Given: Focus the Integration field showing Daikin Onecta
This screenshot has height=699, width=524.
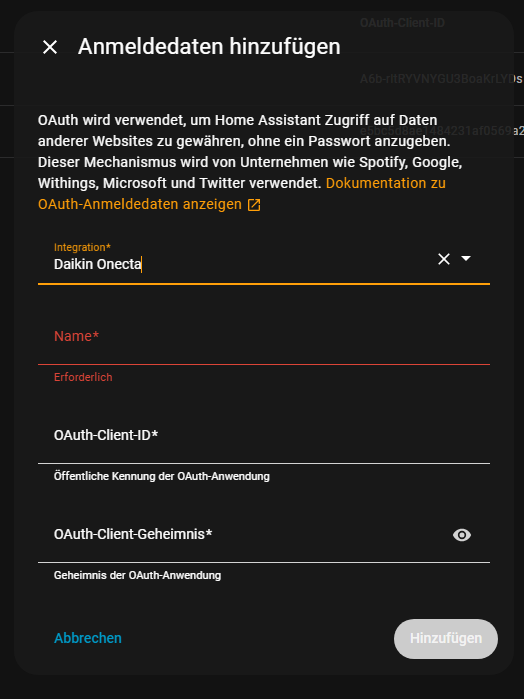Looking at the screenshot, I should [x=264, y=261].
